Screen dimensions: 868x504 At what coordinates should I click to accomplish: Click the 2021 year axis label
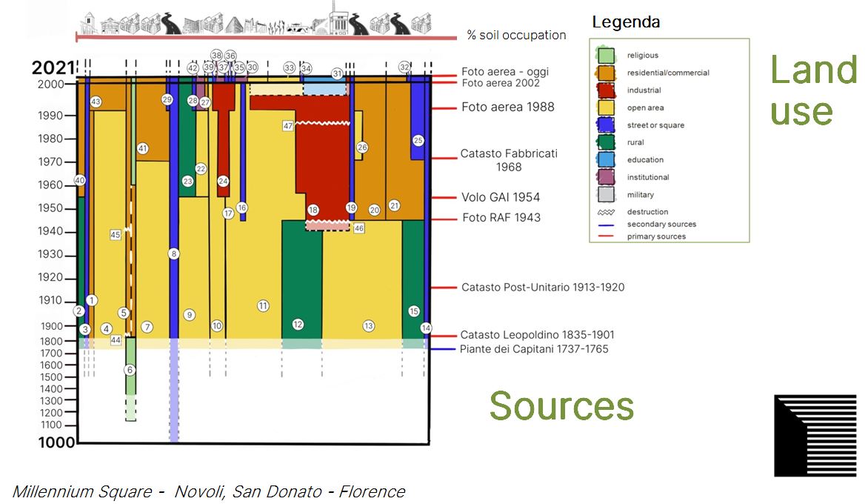pyautogui.click(x=53, y=67)
